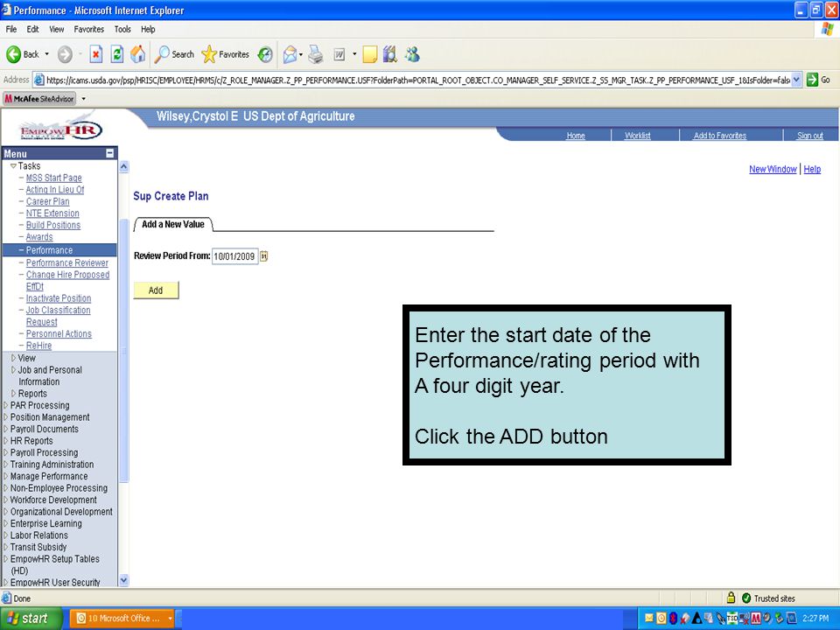Click the Edit with Word icon
Image resolution: width=840 pixels, height=630 pixels.
(339, 54)
